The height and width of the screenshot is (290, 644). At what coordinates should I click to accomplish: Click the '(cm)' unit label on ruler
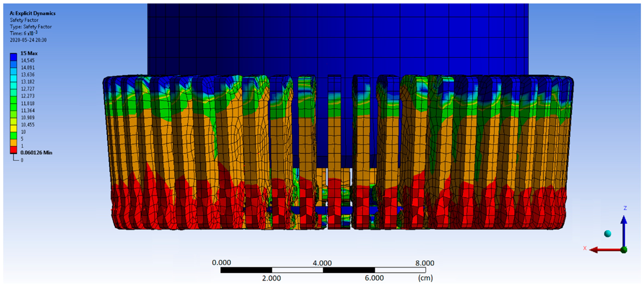pyautogui.click(x=425, y=278)
